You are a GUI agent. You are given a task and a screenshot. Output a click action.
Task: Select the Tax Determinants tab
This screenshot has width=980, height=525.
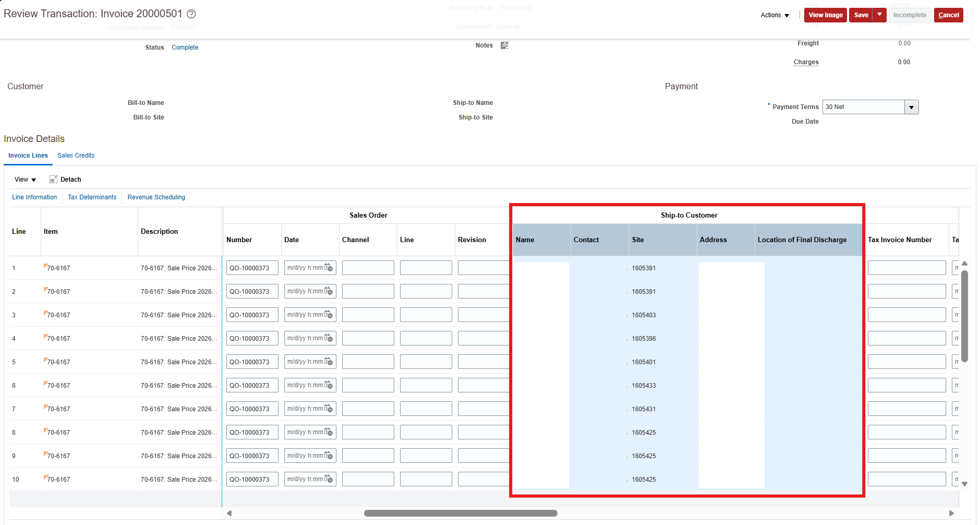click(x=92, y=197)
